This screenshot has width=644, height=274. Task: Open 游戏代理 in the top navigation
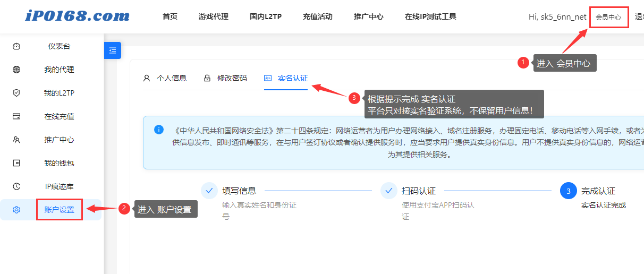tap(214, 16)
